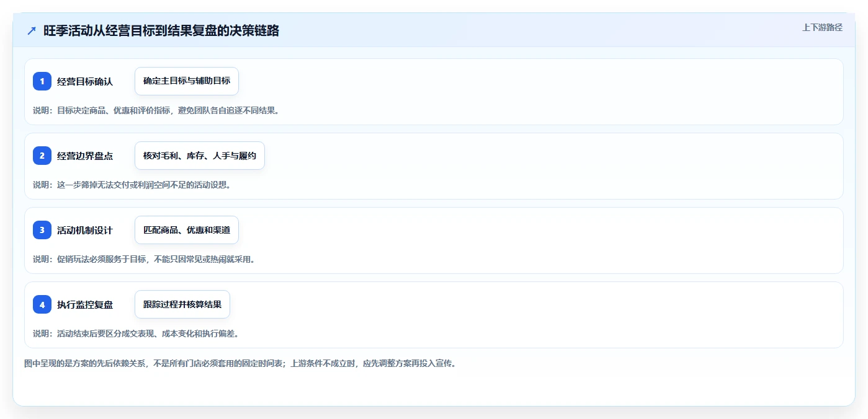
Task: Click the arrow icon beside the page title
Action: click(32, 30)
